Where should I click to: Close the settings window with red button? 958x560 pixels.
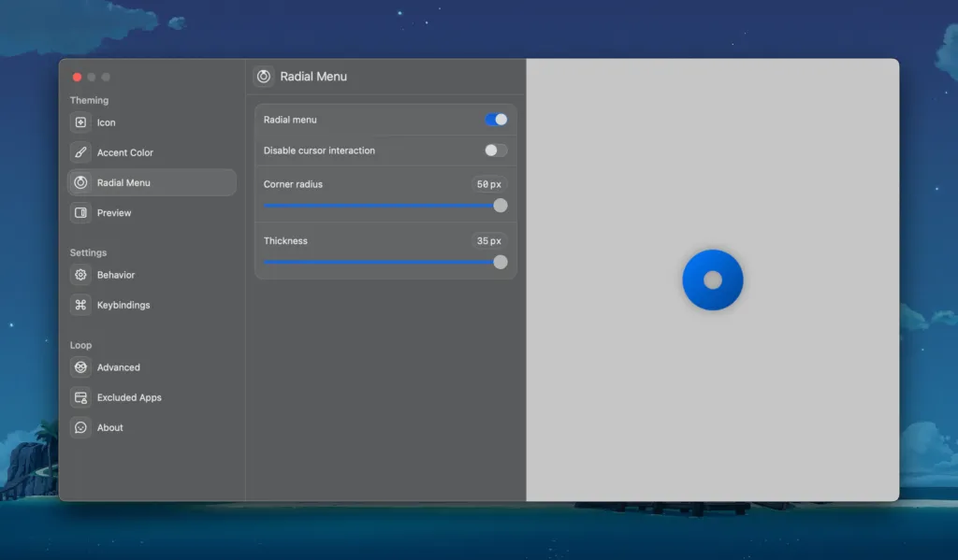point(77,77)
